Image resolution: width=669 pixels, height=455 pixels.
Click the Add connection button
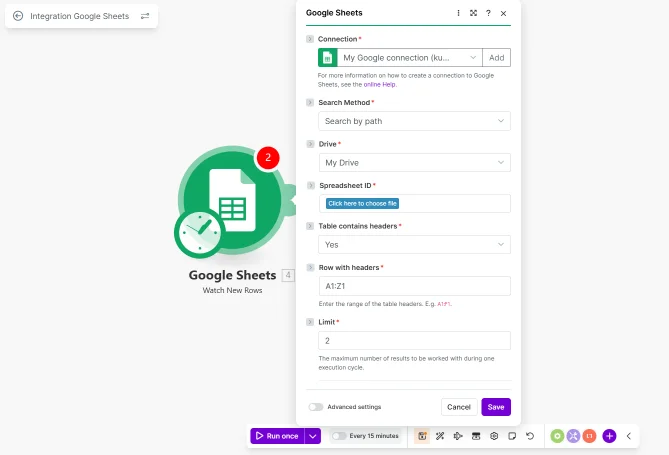coord(497,58)
